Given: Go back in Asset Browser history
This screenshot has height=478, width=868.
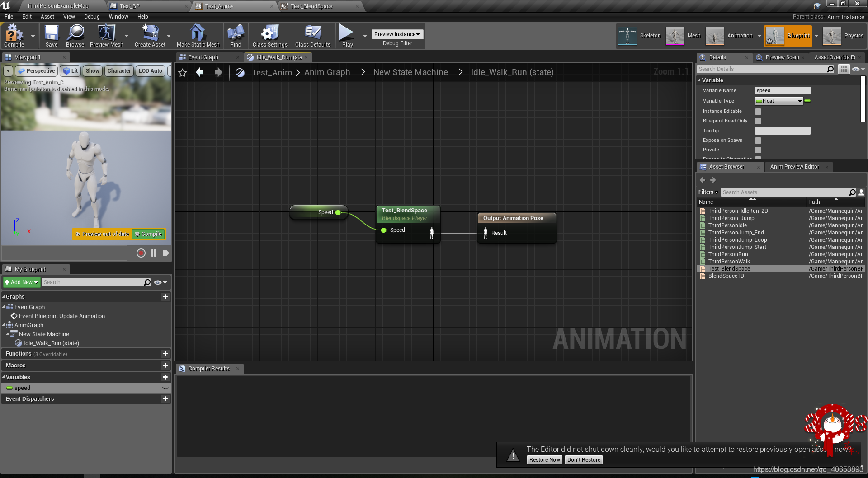Looking at the screenshot, I should (703, 180).
